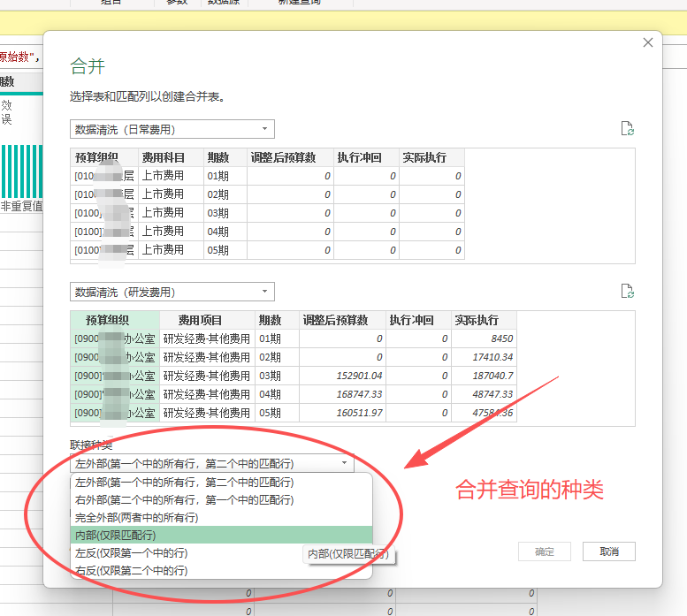Image resolution: width=687 pixels, height=616 pixels.
Task: Click value 160511.97 in second table
Action: click(342, 413)
